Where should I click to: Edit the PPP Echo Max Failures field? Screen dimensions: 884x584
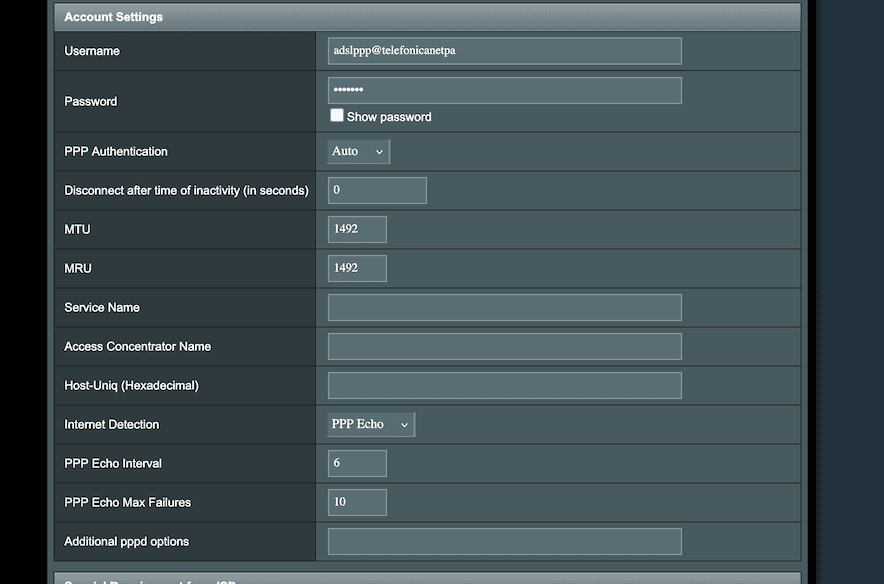(357, 502)
